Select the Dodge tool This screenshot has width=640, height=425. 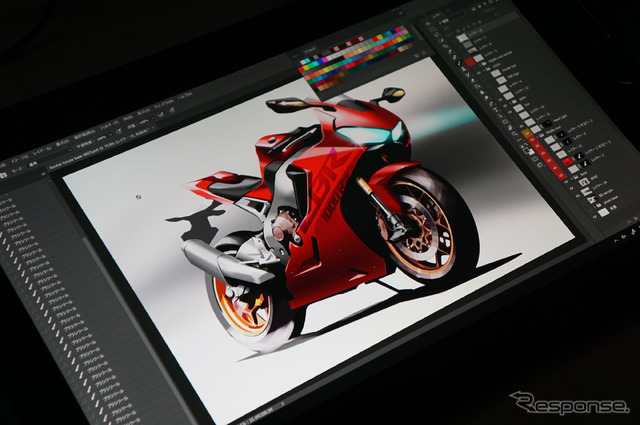click(486, 98)
